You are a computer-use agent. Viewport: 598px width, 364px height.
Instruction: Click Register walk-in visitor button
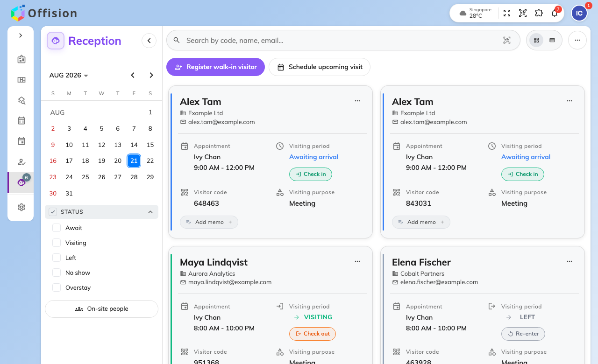216,67
